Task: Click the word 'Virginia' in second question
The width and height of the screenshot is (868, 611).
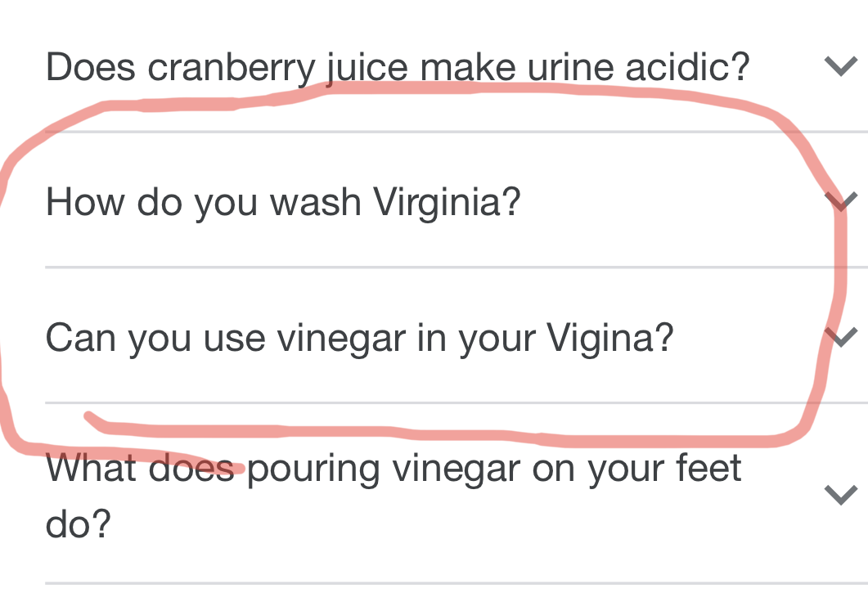Action: click(447, 203)
